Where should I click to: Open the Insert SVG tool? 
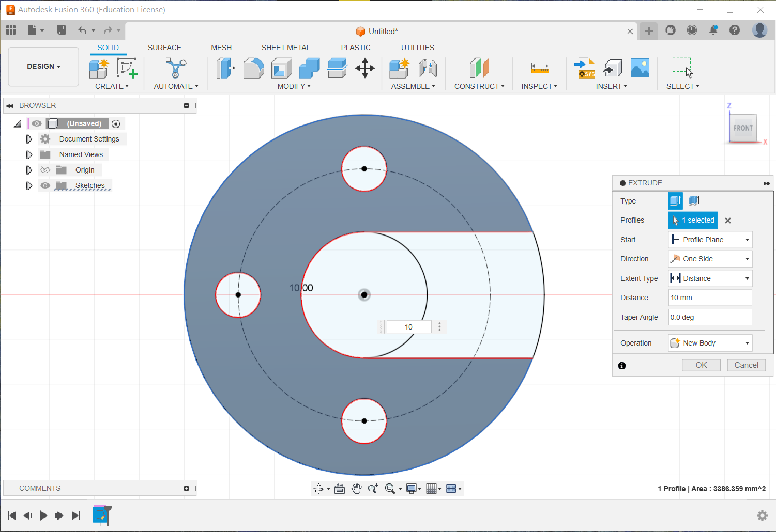pyautogui.click(x=585, y=68)
